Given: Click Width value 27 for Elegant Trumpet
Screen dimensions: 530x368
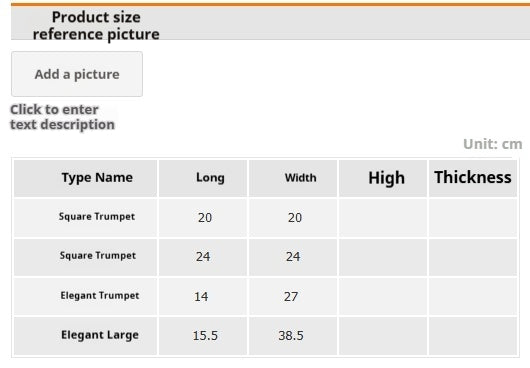Looking at the screenshot, I should point(293,296).
